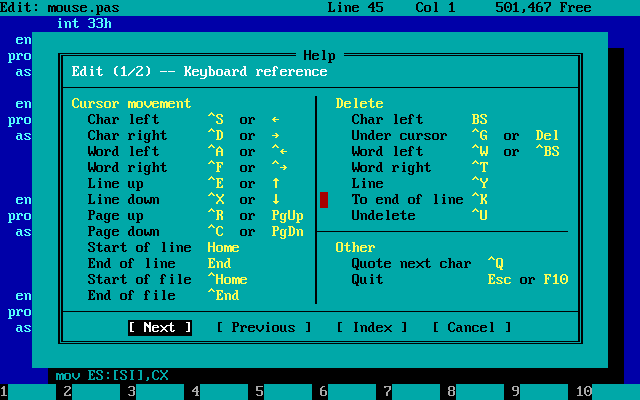
Task: Click the 'Col 1' status indicator
Action: coord(436,7)
